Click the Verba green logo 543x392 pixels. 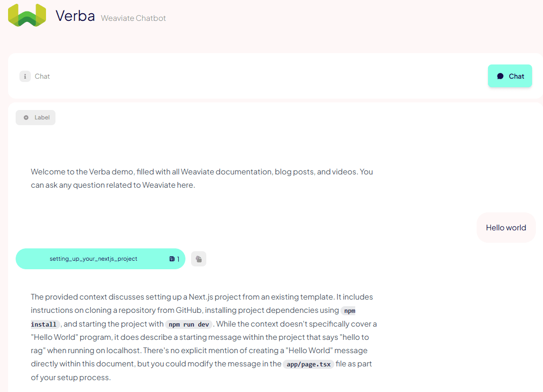pos(27,15)
